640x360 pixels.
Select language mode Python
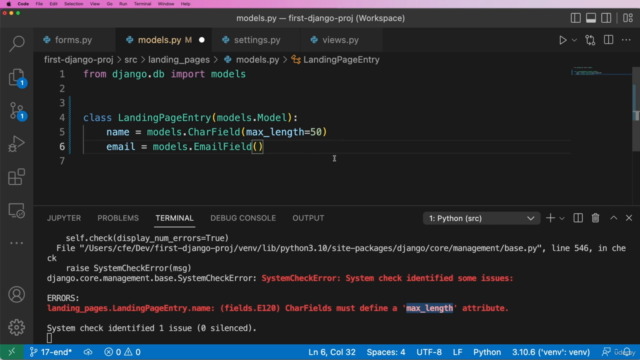(x=487, y=352)
